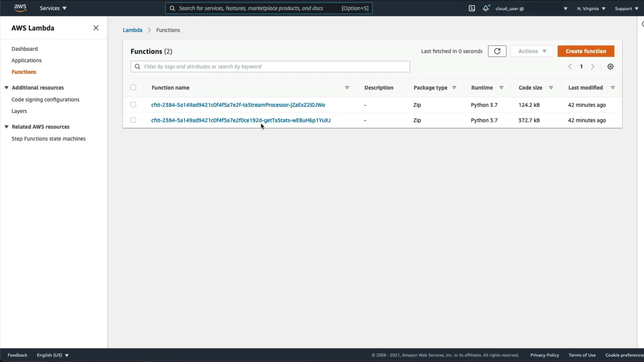
Task: Click the functions filter search field
Action: click(270, 67)
